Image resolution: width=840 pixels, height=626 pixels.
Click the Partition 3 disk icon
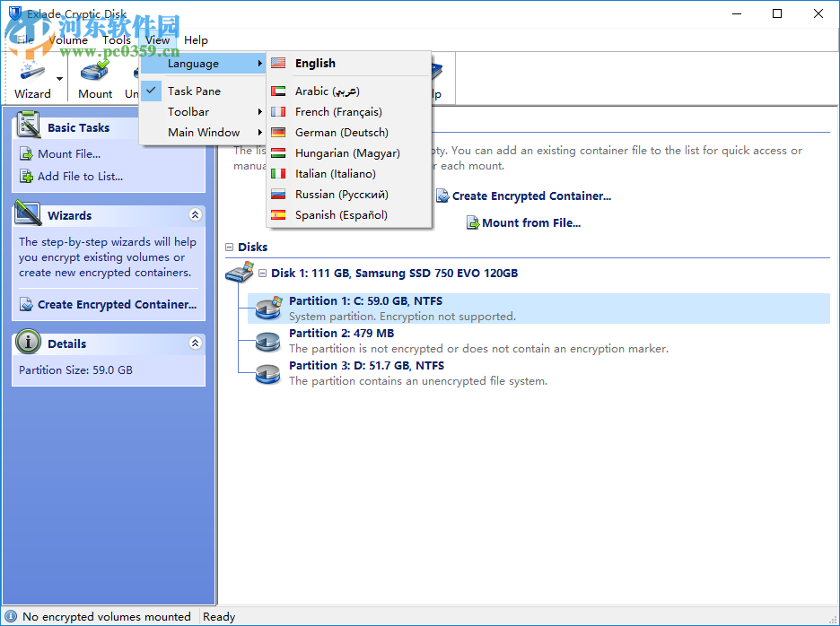pyautogui.click(x=267, y=374)
